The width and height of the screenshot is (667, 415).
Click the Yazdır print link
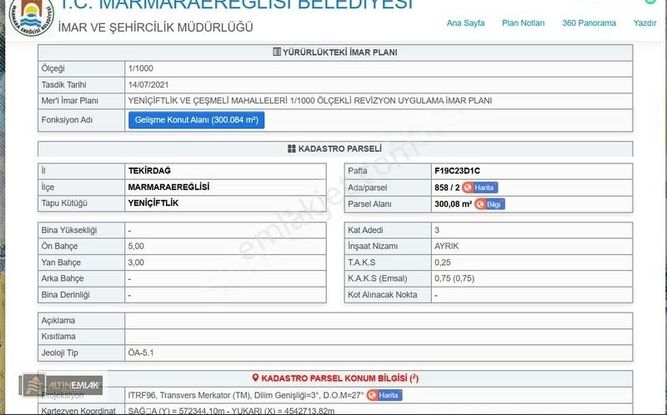[644, 22]
